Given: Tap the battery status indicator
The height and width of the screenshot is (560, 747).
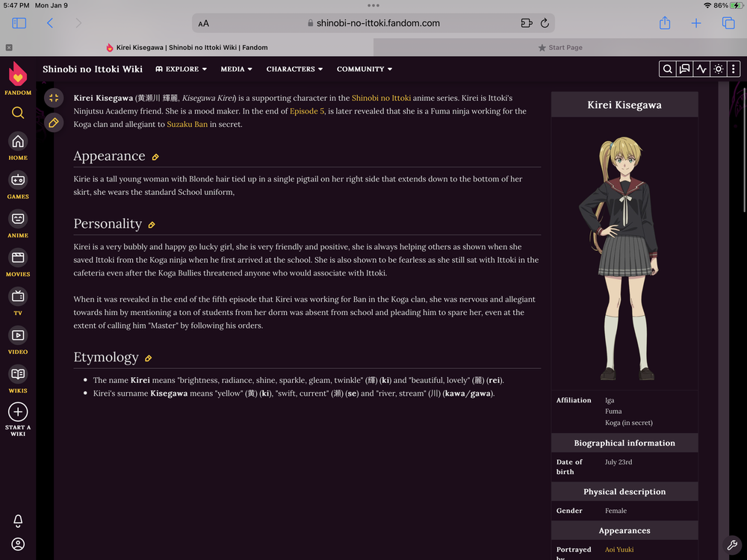Looking at the screenshot, I should [x=737, y=5].
